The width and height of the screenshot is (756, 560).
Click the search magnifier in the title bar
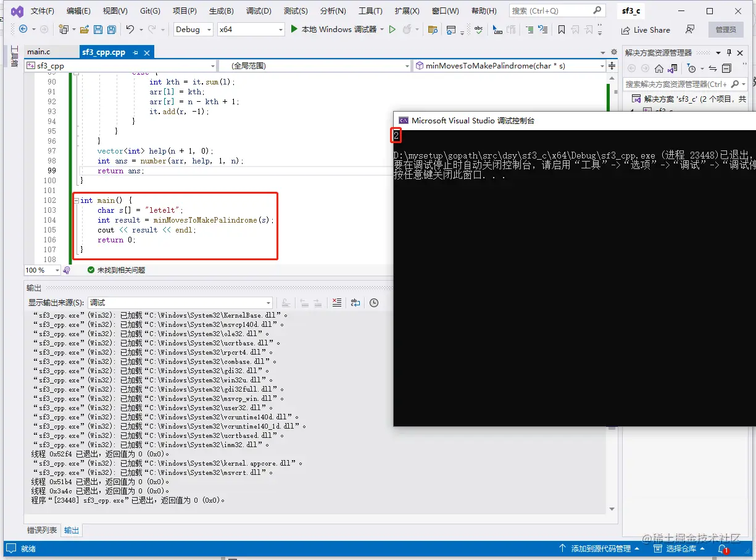click(x=597, y=10)
